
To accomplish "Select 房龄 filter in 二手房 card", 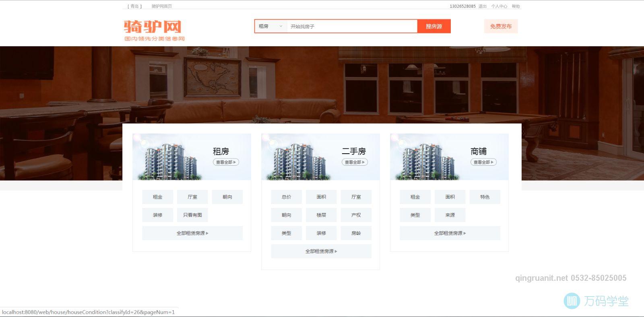I will pos(356,233).
